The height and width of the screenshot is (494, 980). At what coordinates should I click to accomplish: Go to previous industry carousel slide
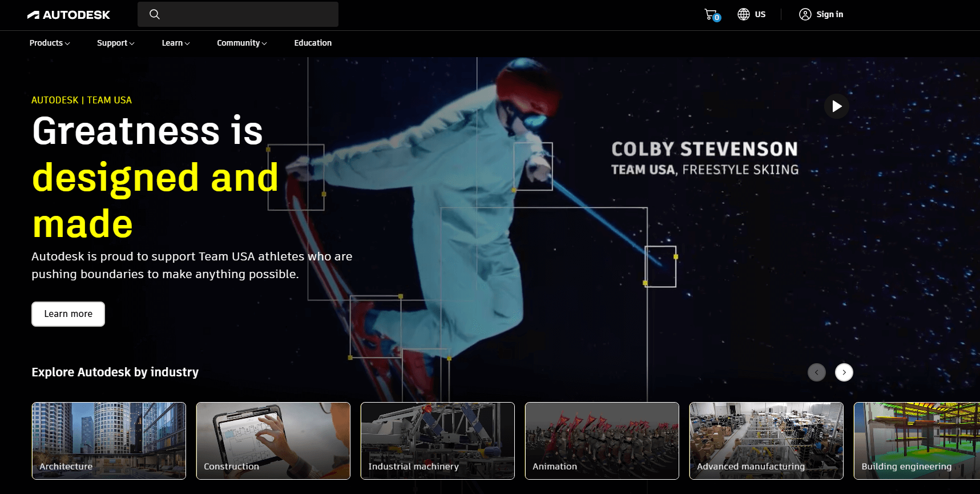[x=816, y=372]
